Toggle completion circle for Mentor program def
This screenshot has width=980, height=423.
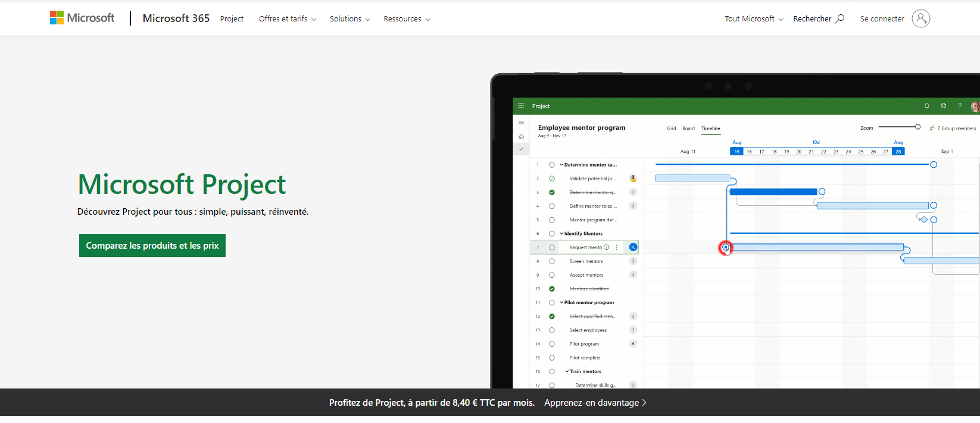point(552,220)
